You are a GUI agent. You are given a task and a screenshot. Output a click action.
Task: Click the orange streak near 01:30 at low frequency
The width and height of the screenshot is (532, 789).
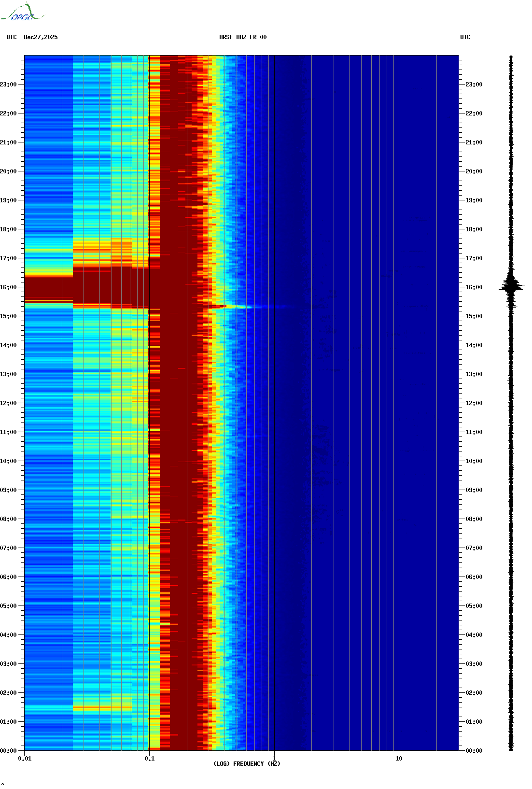102,708
